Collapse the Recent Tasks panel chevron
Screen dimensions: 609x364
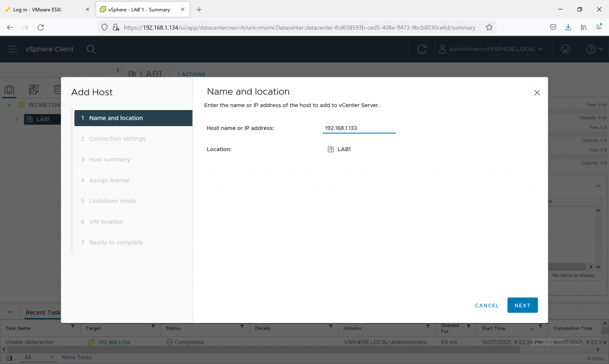(10, 312)
